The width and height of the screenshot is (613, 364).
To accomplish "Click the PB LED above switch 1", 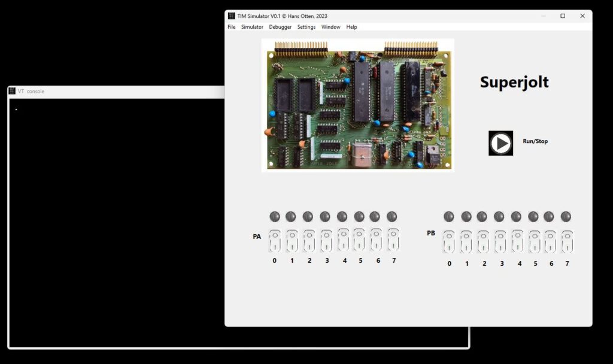I will point(466,217).
